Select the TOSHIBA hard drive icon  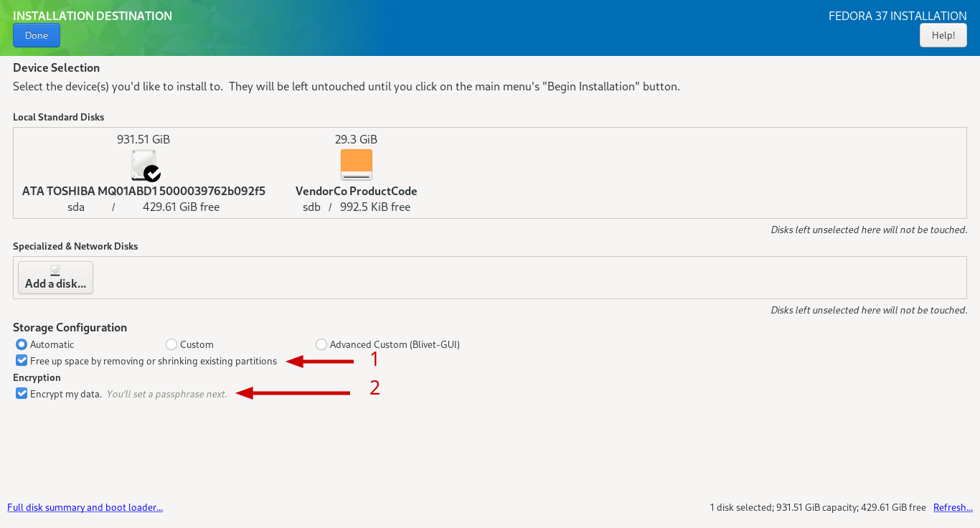click(x=142, y=164)
